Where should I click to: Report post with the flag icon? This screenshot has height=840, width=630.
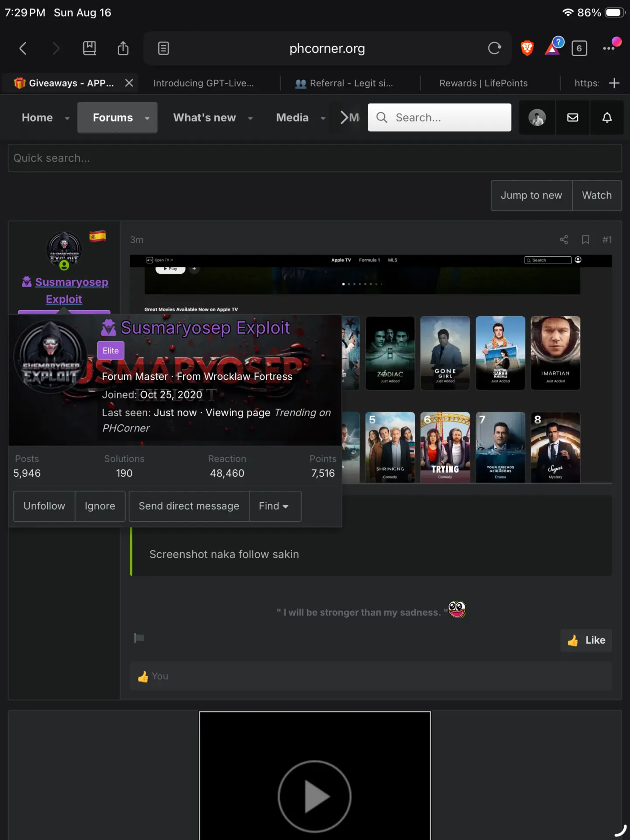click(x=139, y=638)
